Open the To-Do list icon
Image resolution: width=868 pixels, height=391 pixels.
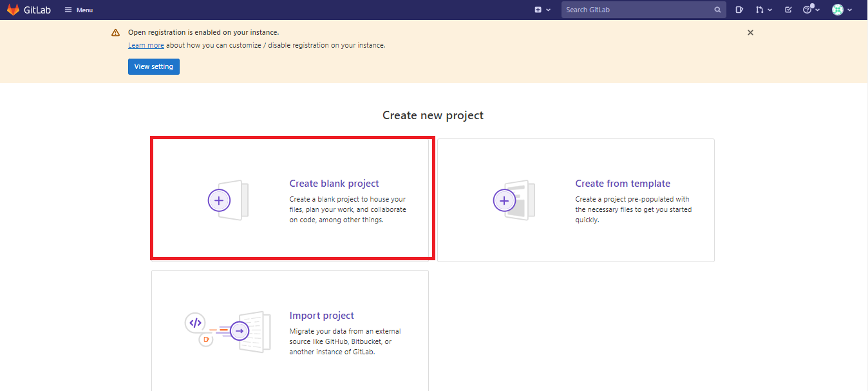pos(788,10)
